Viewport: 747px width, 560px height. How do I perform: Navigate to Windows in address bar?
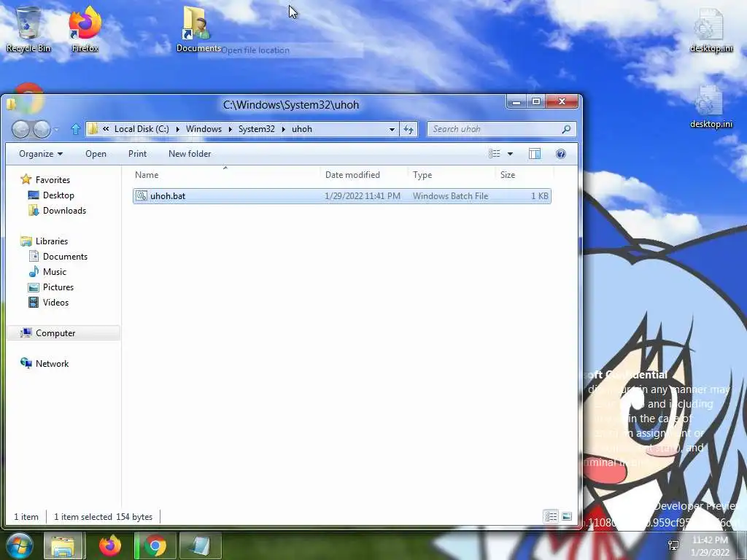(x=204, y=129)
